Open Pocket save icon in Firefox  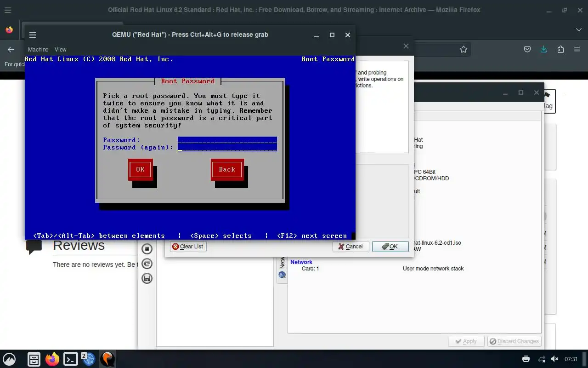(527, 49)
